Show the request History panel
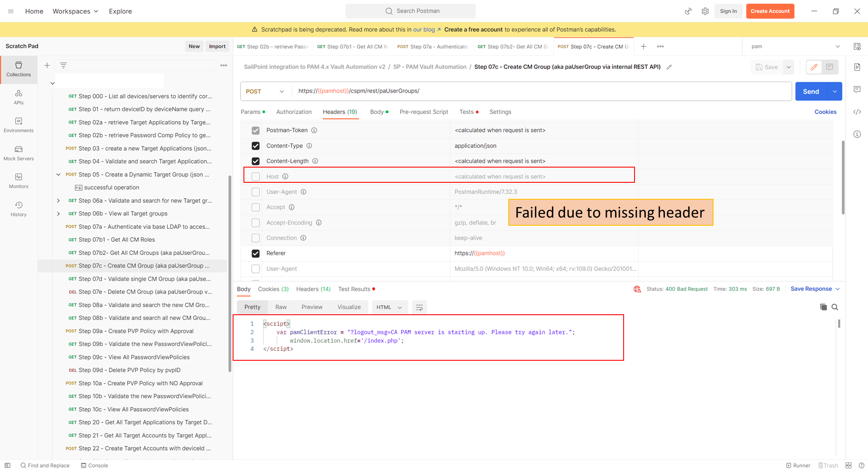868x471 pixels. (19, 209)
